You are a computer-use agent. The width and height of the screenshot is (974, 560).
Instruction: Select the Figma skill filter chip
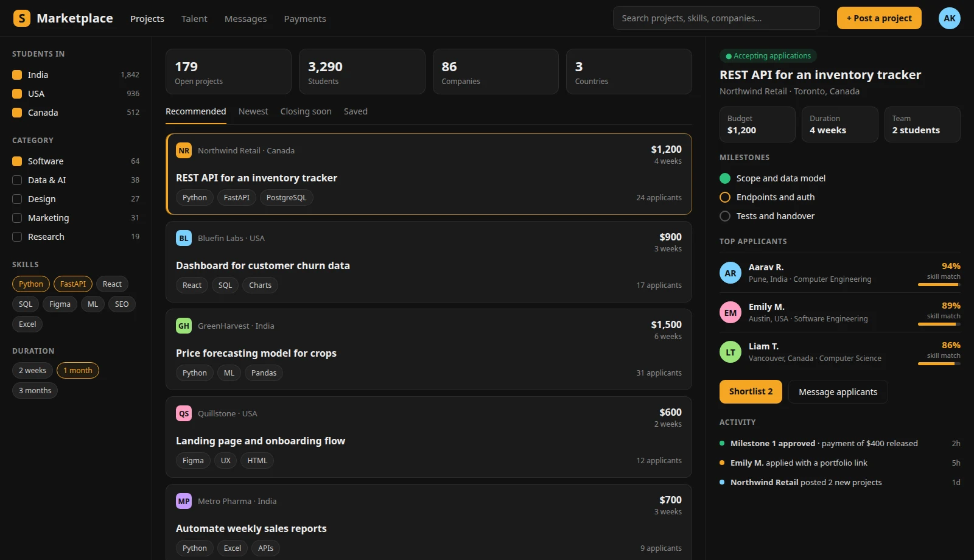60,304
